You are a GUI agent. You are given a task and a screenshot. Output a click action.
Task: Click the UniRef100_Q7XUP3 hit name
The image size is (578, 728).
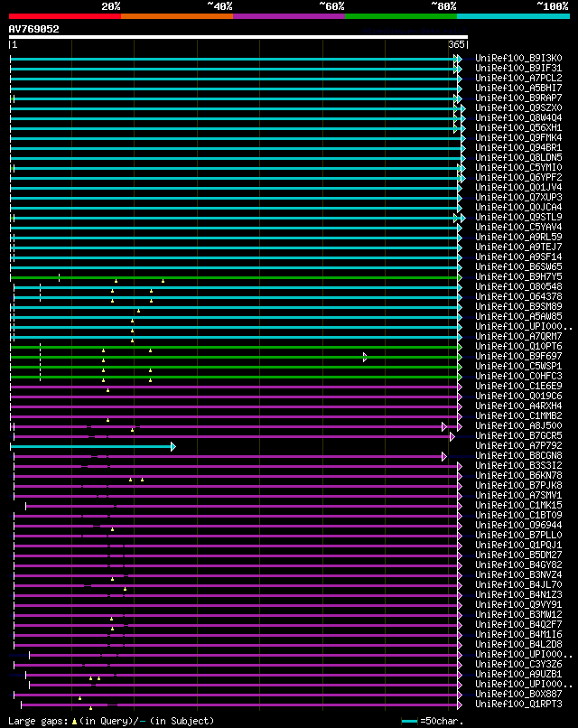coord(518,197)
